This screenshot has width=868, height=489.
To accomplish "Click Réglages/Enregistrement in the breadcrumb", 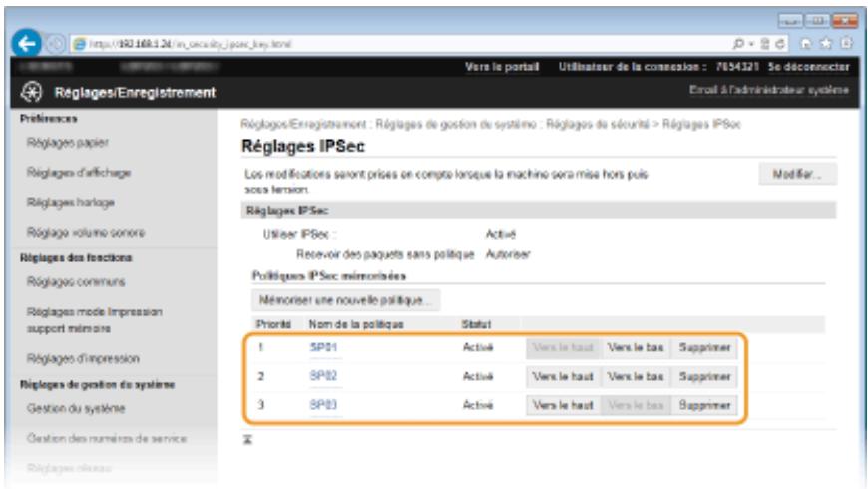I will (x=303, y=124).
